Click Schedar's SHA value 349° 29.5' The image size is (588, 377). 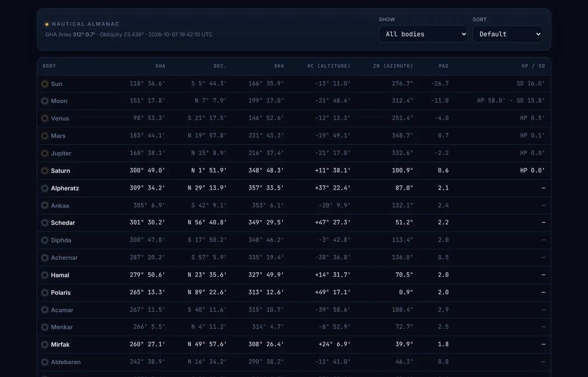click(266, 223)
